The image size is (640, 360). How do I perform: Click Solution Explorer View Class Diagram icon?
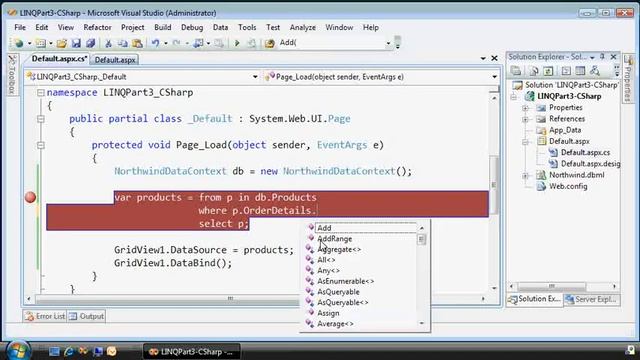[595, 71]
